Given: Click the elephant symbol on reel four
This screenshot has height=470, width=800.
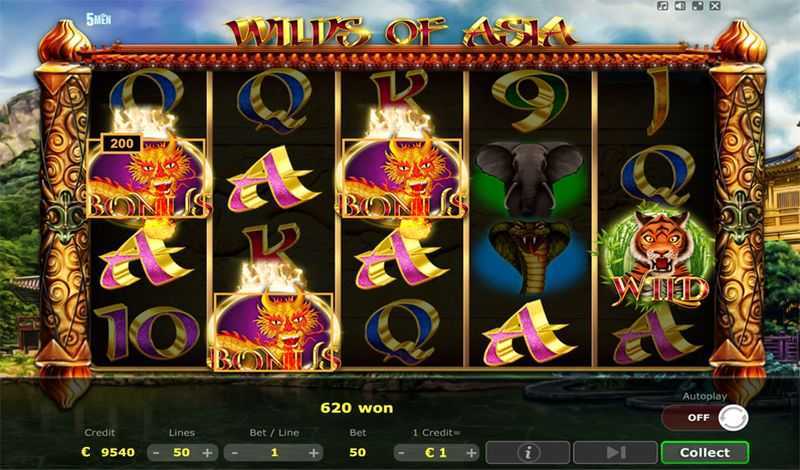Looking at the screenshot, I should tap(529, 179).
